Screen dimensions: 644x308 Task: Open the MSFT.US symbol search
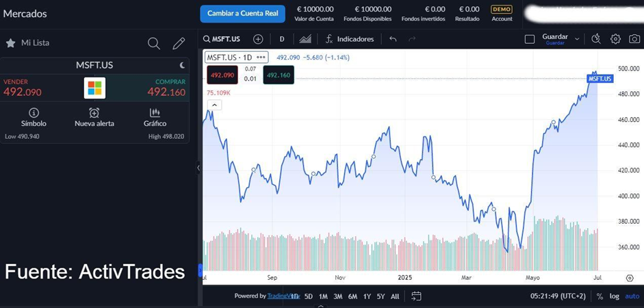tap(222, 39)
